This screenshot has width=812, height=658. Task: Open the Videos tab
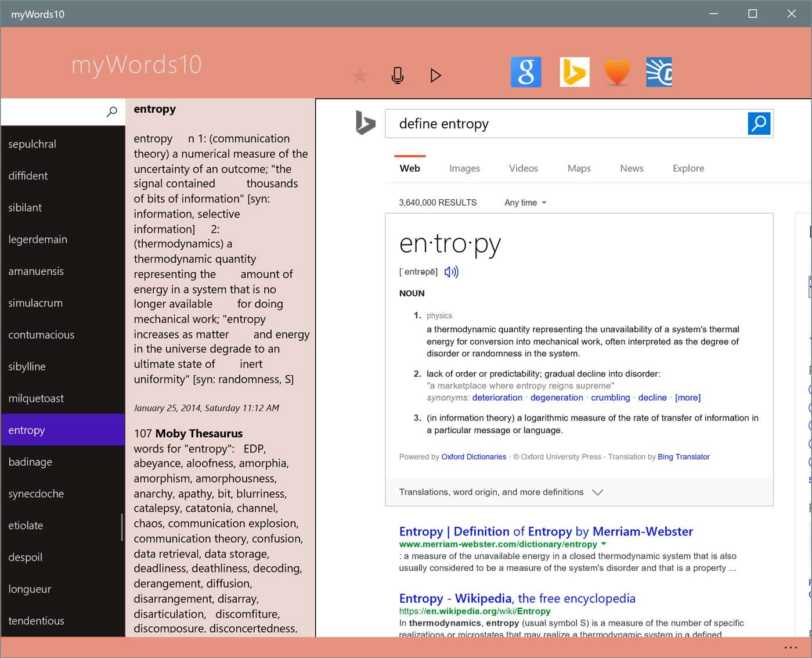[x=524, y=168]
